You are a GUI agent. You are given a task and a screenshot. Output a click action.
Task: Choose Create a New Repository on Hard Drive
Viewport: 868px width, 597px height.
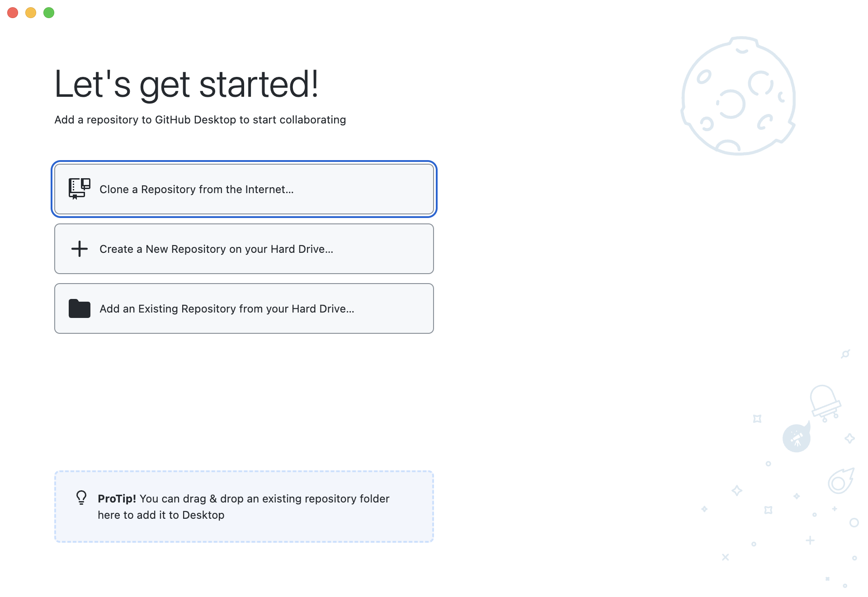244,249
